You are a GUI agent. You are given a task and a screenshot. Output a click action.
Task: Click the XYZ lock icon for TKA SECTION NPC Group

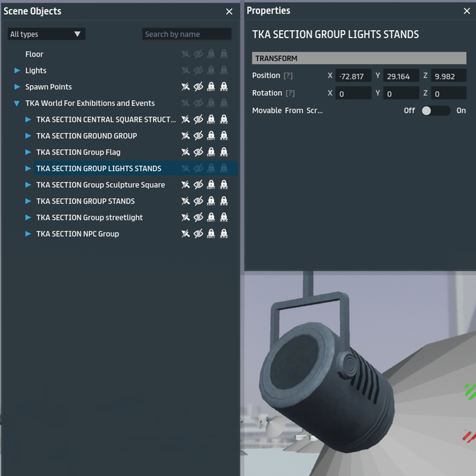click(x=224, y=234)
